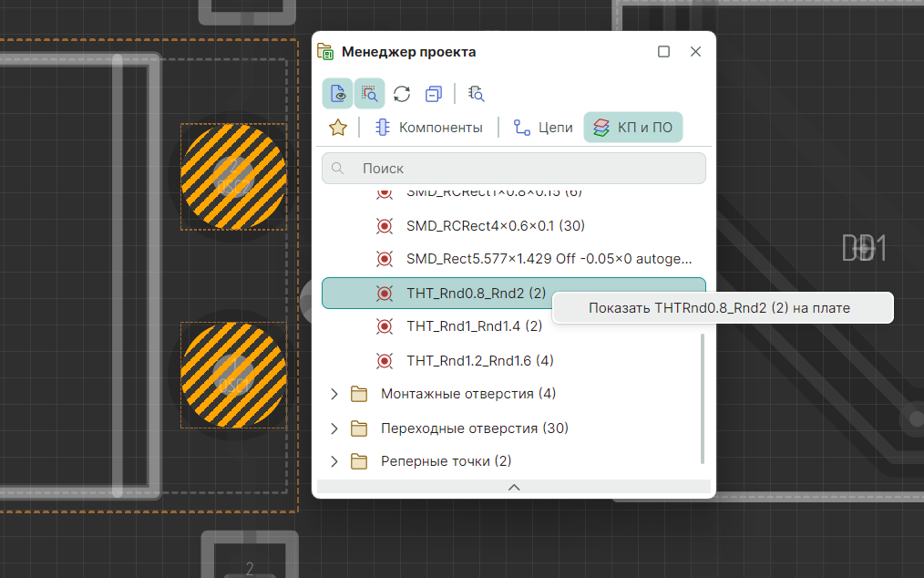Toggle the document view eye icon
The height and width of the screenshot is (578, 924).
pos(338,93)
